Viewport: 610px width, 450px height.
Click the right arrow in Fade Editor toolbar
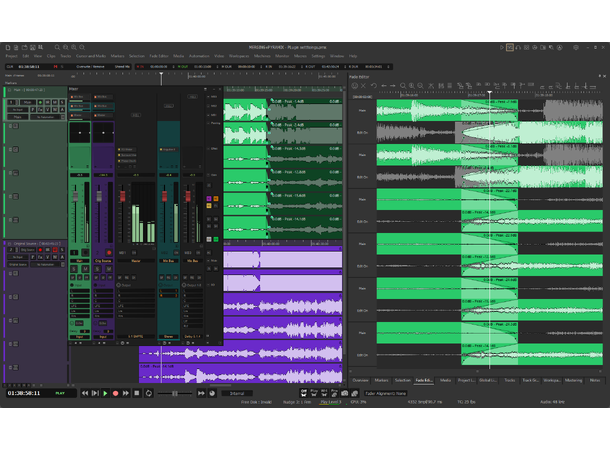coord(393,86)
